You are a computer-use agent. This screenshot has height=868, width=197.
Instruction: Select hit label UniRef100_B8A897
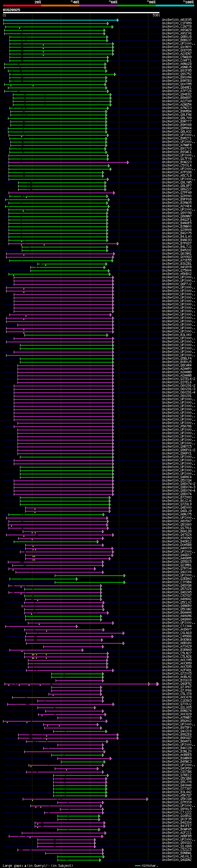coord(177,98)
